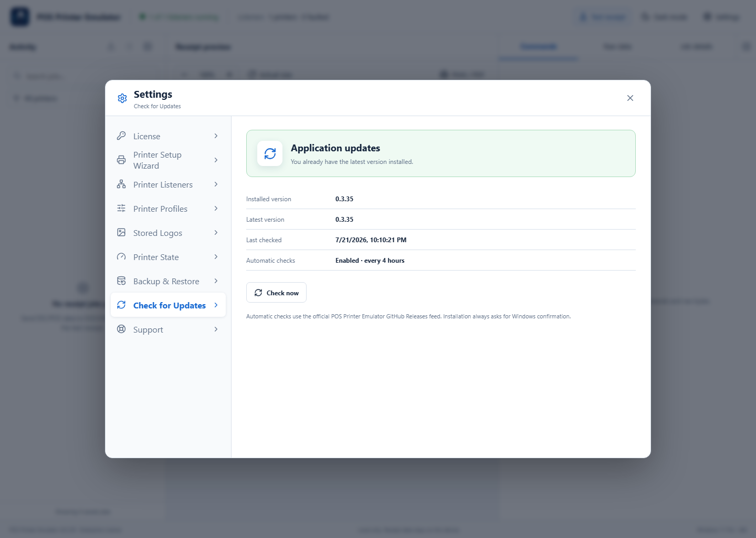This screenshot has width=756, height=538.
Task: Expand the License row chevron
Action: tap(216, 136)
